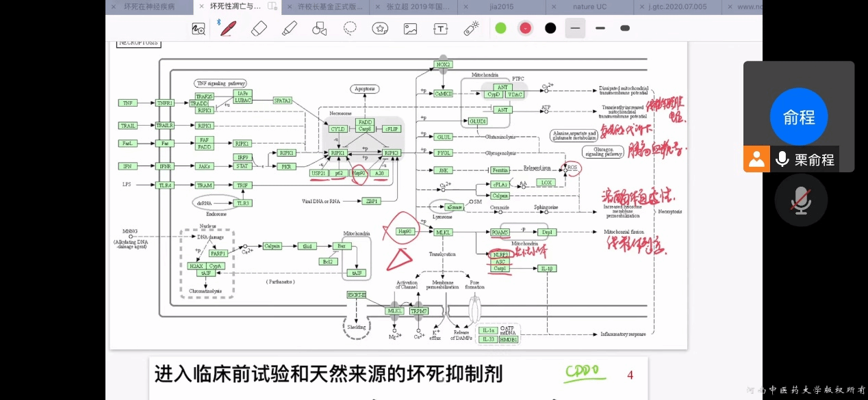The image size is (868, 400).
Task: Activate the laser pointer tool
Action: click(471, 28)
